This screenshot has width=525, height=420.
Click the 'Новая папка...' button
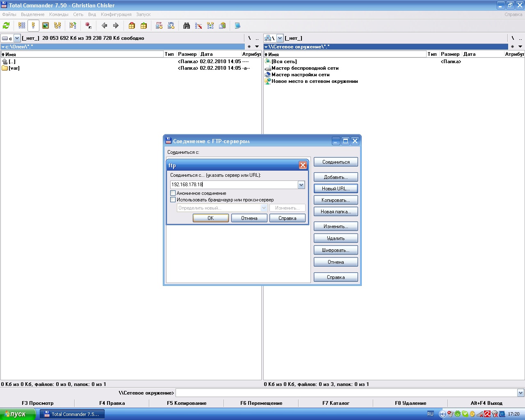[x=336, y=212]
